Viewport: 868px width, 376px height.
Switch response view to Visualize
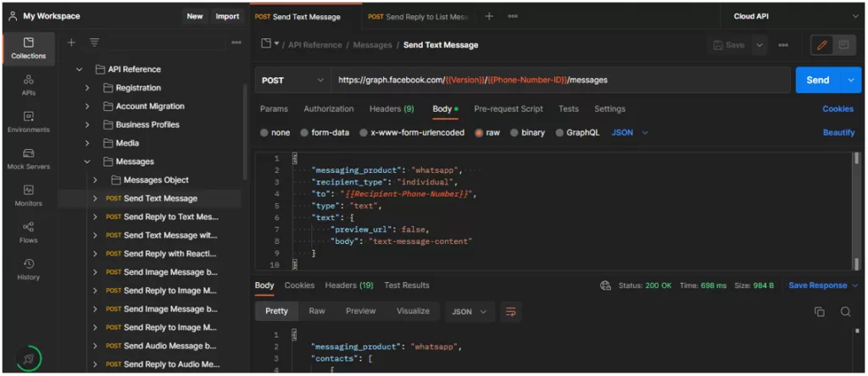tap(413, 312)
